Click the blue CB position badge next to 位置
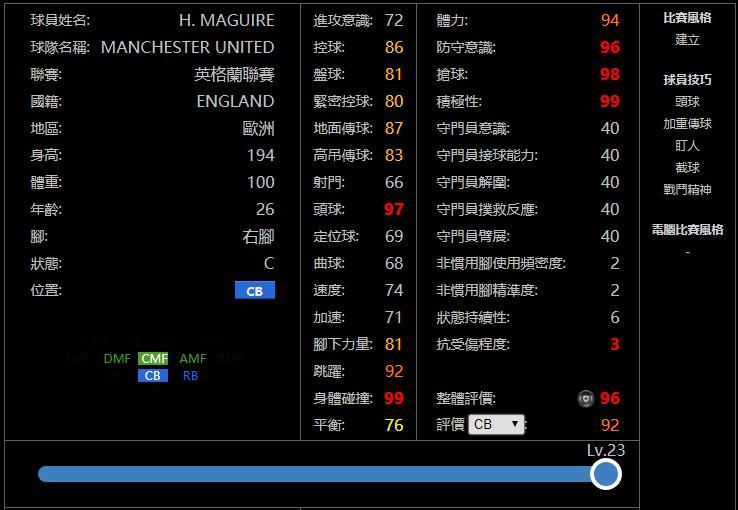Screen dimensions: 738x510 255,291
